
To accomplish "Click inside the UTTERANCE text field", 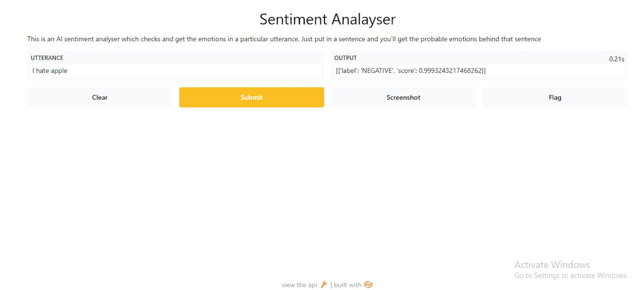I will click(x=175, y=71).
